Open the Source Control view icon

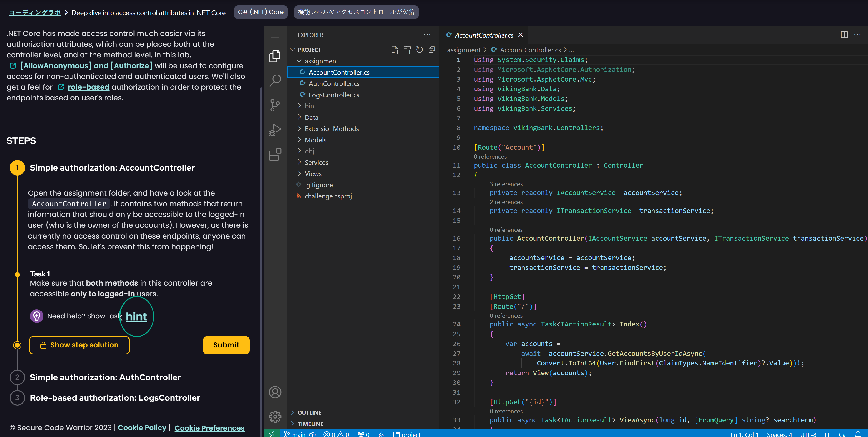275,105
